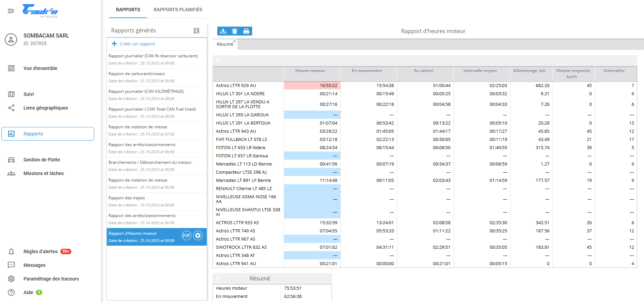Screen dimensions: 644x303
Task: Open the SOMBACAM SARL user profile icon
Action: [x=11, y=40]
